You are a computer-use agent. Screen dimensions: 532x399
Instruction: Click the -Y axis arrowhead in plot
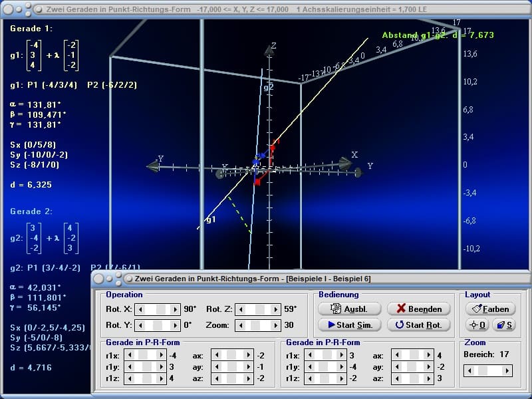153,167
